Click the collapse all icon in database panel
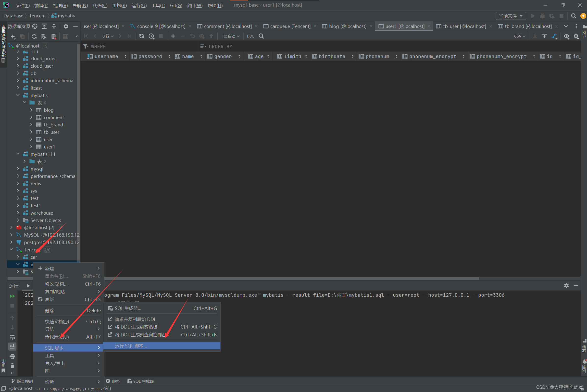 coord(54,26)
